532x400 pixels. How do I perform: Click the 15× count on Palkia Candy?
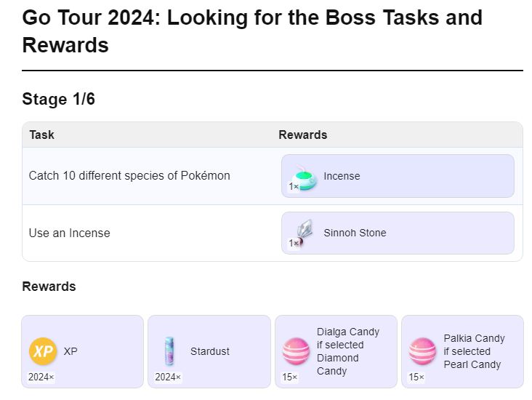click(416, 377)
